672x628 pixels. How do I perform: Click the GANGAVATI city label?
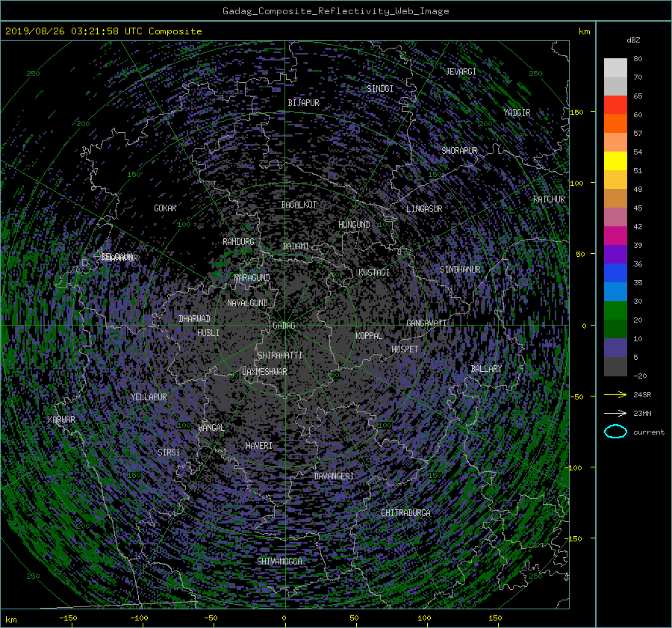coord(426,323)
